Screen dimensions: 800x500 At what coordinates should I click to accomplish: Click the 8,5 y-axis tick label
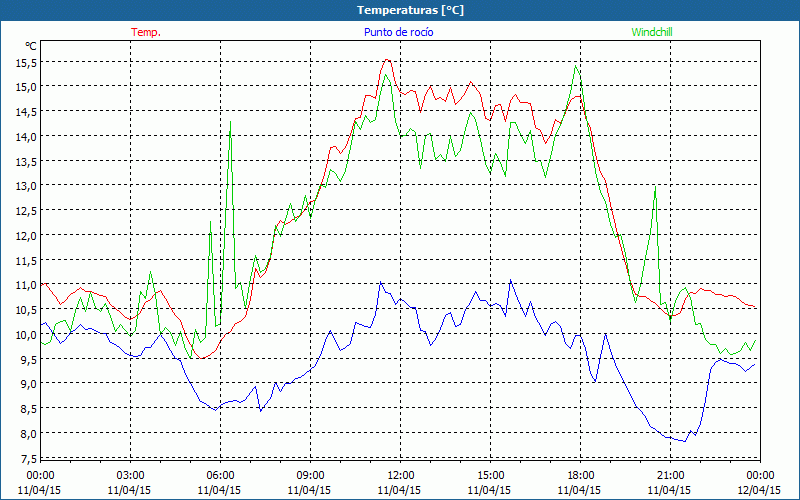[x=29, y=409]
